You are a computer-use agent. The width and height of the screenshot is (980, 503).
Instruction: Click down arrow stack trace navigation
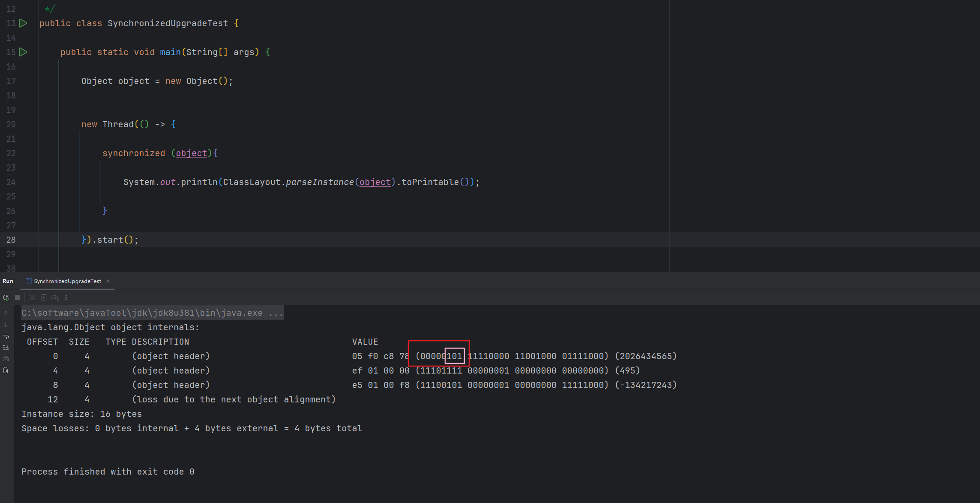(6, 325)
